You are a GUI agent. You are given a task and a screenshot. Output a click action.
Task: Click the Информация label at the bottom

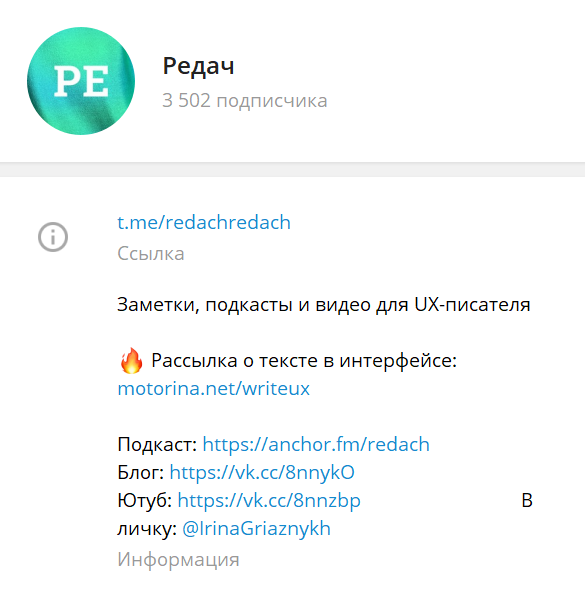pyautogui.click(x=178, y=559)
